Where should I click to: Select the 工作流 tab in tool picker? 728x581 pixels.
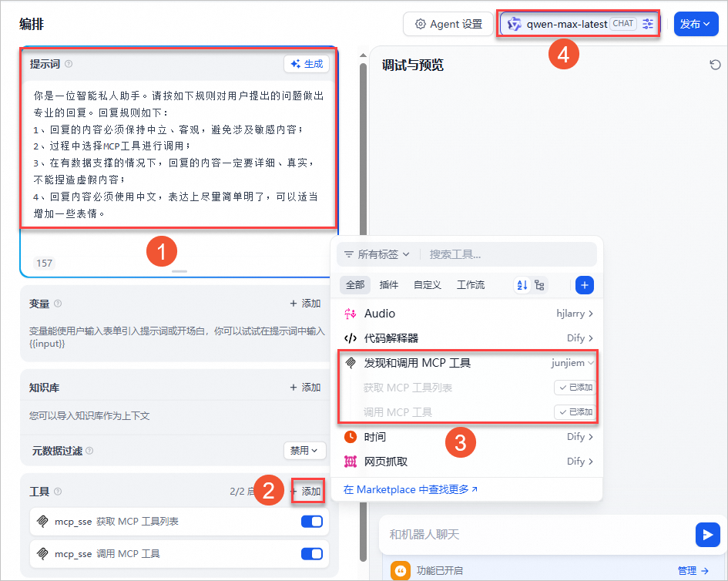(x=471, y=285)
